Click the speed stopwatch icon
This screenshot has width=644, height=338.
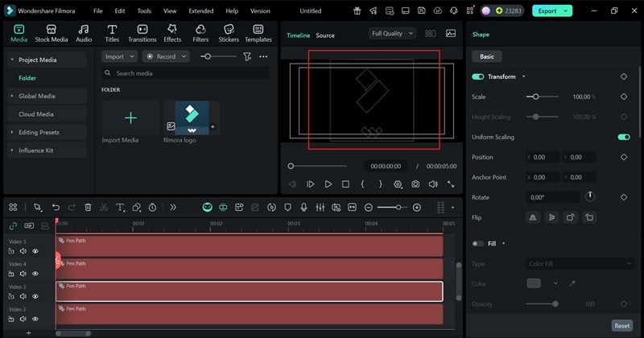pos(152,208)
